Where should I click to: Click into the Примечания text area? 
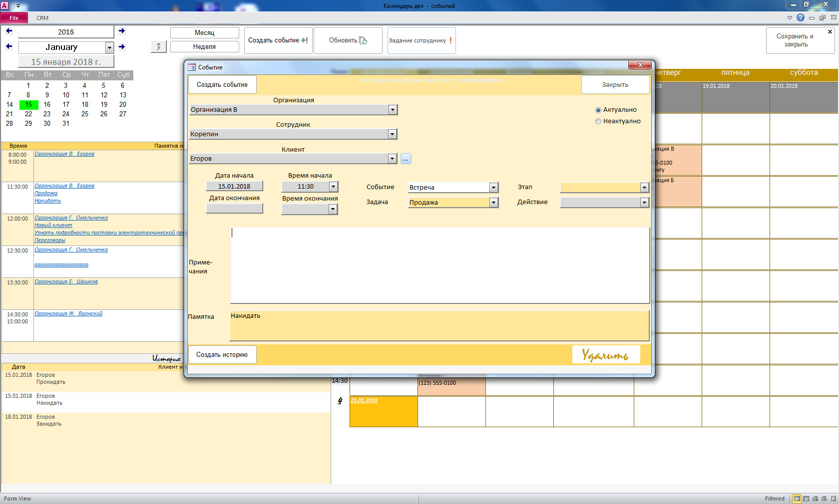[x=440, y=265]
